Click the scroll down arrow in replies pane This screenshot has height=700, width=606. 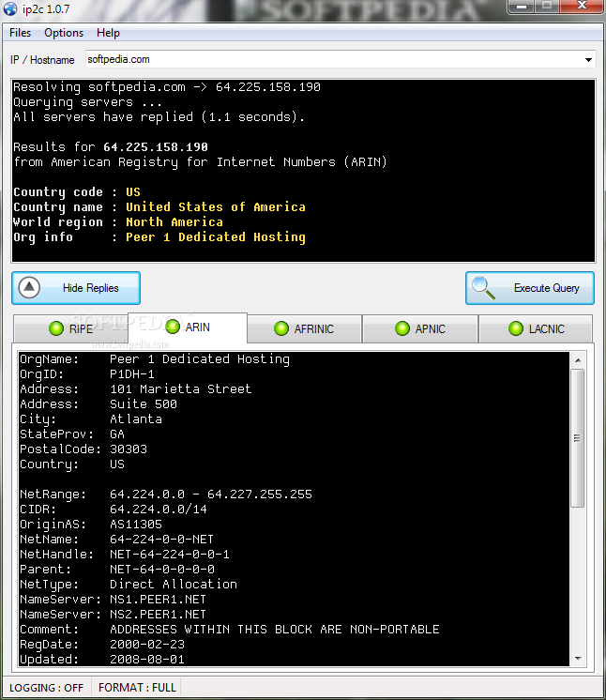tap(578, 659)
